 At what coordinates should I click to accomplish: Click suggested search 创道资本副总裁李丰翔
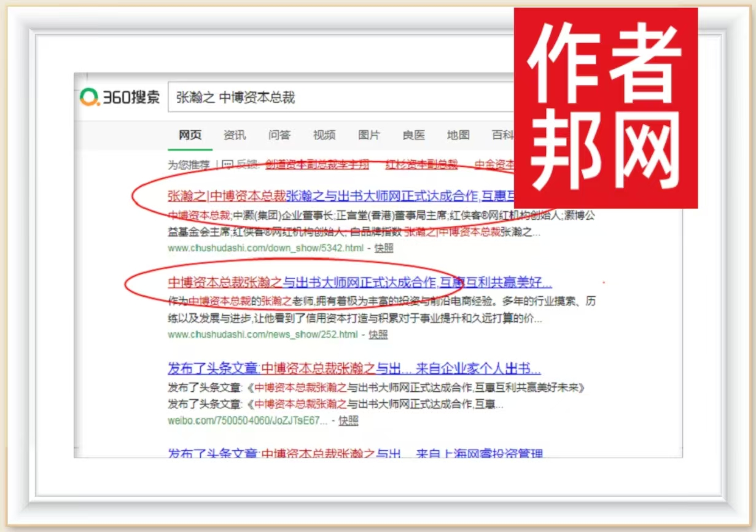point(318,165)
